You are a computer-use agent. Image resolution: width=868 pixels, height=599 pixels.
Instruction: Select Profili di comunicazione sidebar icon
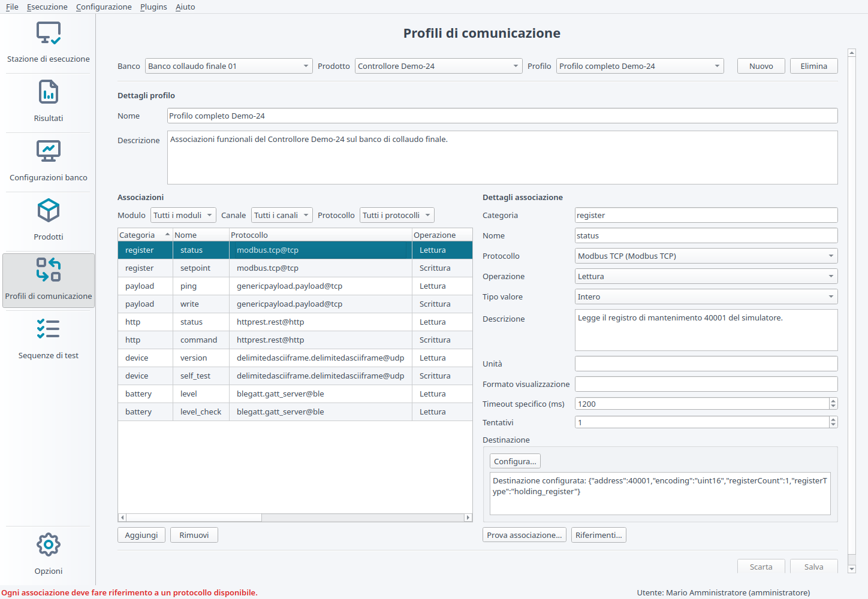tap(49, 270)
